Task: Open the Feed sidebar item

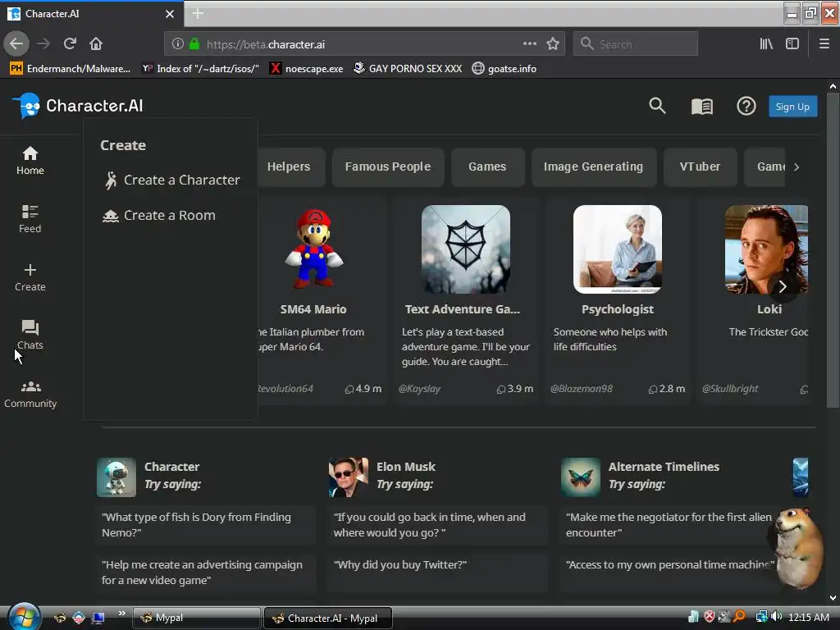Action: tap(30, 219)
